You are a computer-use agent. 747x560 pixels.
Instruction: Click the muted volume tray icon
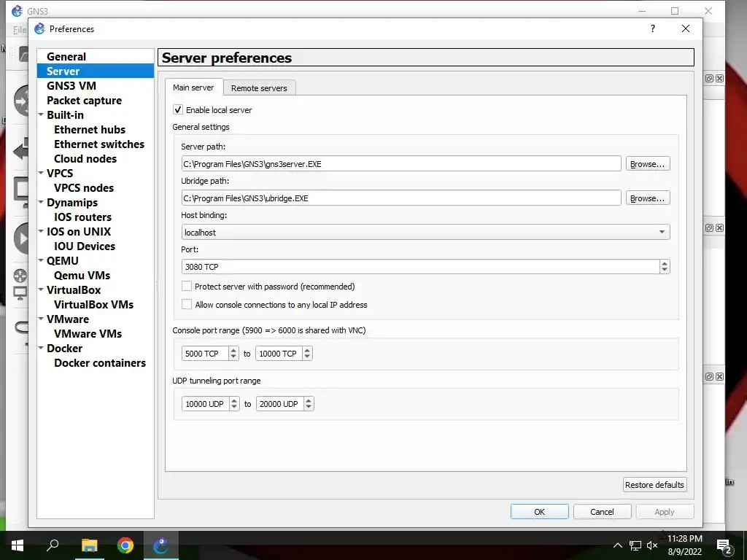pyautogui.click(x=651, y=545)
